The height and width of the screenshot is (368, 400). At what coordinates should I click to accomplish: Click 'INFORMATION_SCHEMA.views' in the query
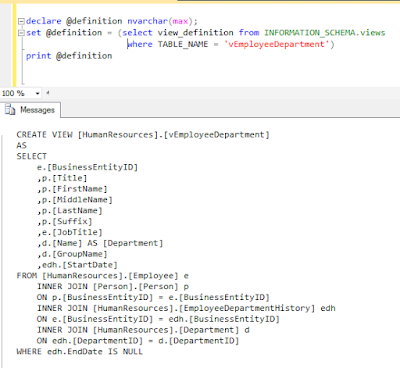click(325, 33)
